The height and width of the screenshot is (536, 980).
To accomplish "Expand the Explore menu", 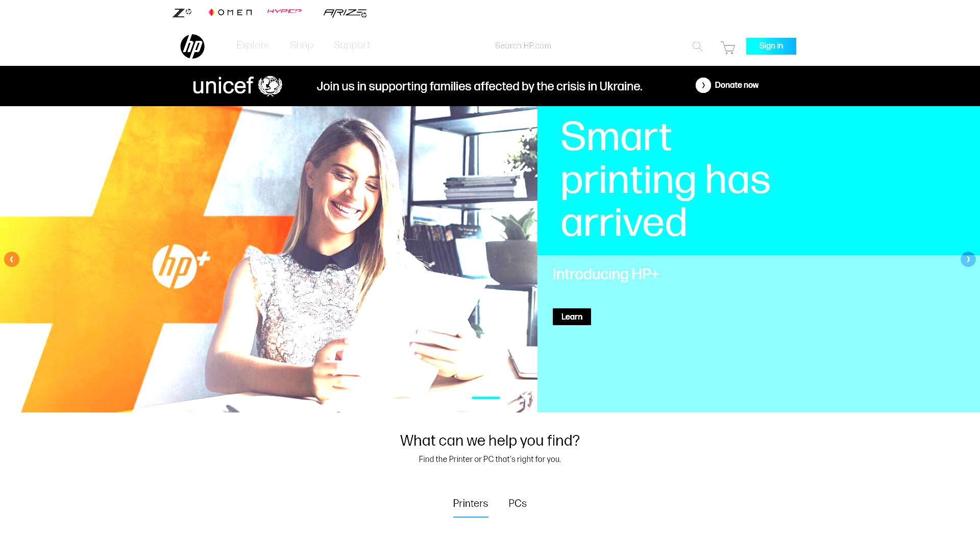I will tap(253, 45).
